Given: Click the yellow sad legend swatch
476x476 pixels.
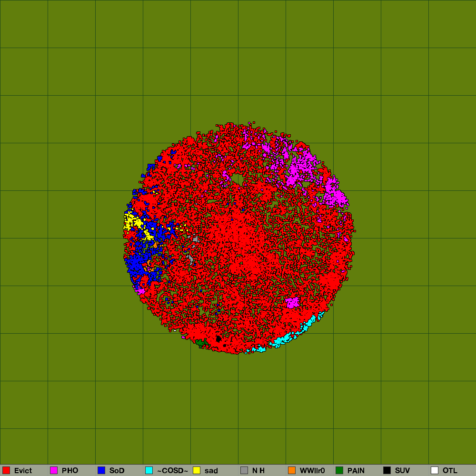Looking at the screenshot, I should click(x=197, y=470).
